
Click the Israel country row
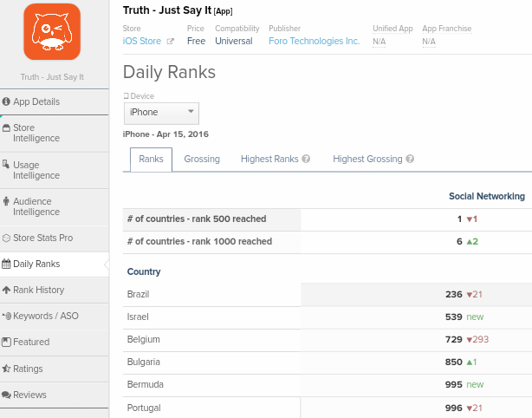pos(328,317)
